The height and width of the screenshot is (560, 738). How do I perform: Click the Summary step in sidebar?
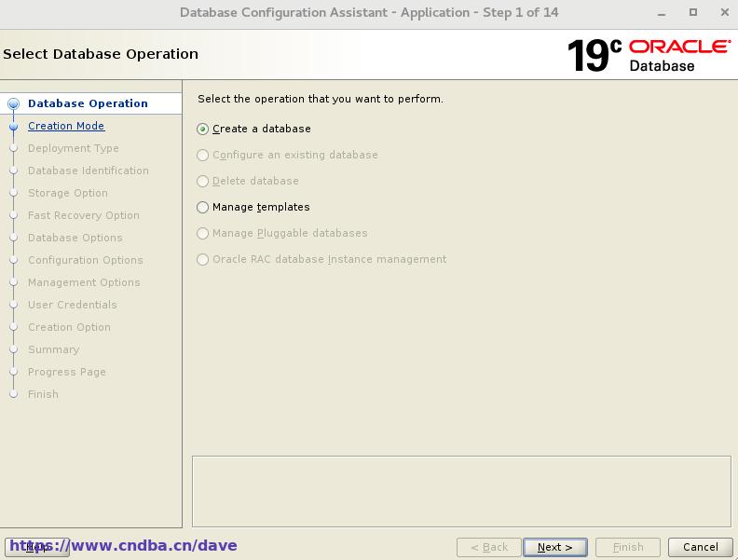(x=53, y=349)
